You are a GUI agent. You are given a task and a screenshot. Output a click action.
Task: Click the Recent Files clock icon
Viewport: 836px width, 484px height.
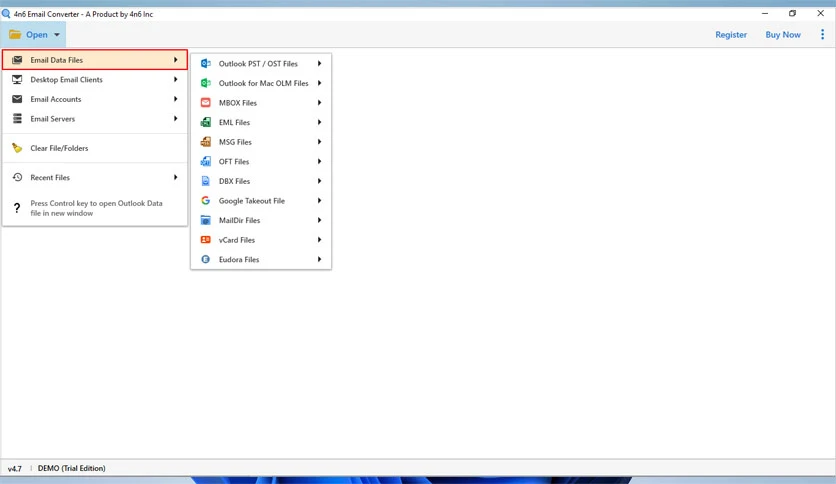pos(17,178)
